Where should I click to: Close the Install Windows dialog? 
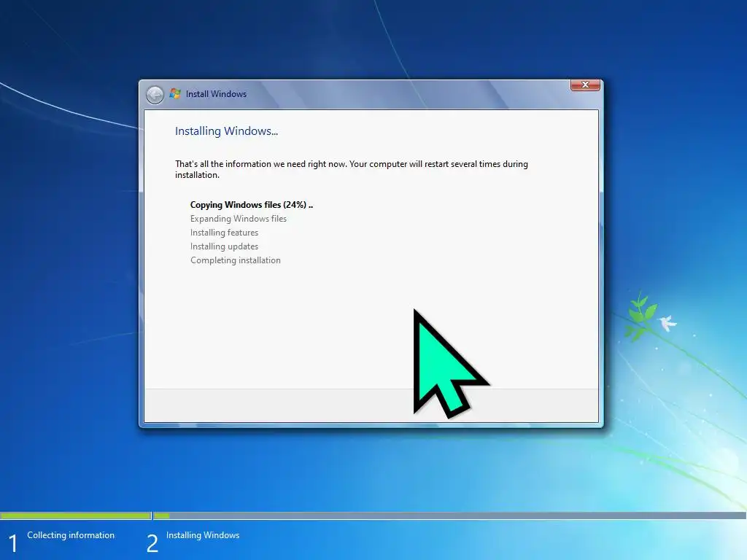[x=585, y=85]
